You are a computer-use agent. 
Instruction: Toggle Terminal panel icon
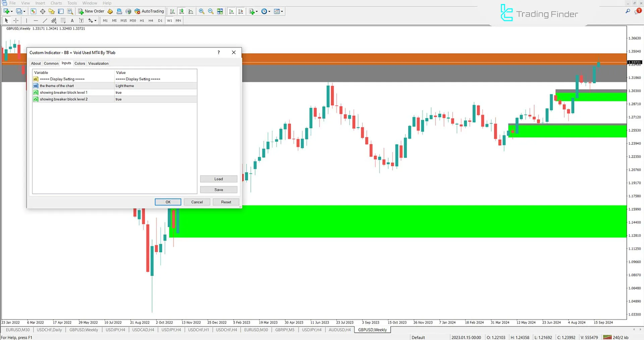[x=61, y=11]
